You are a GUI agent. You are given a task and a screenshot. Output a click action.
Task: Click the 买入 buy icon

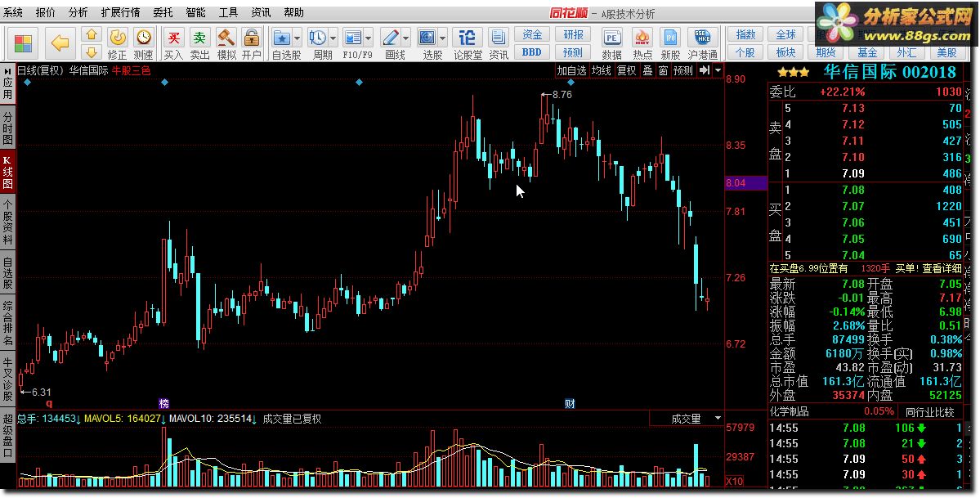(174, 38)
